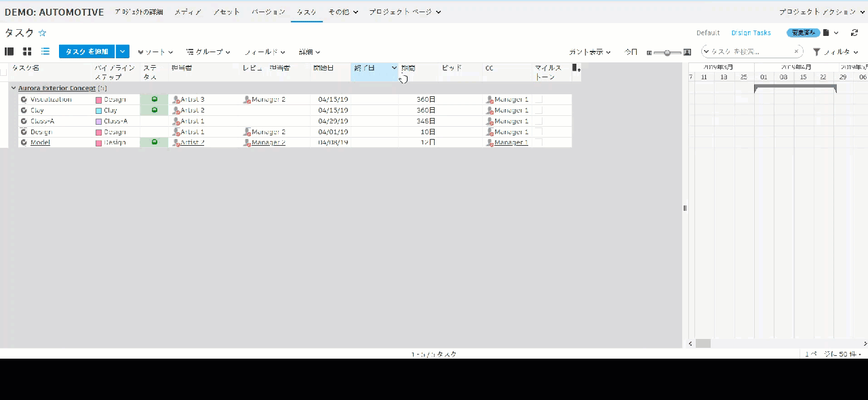Open the page options dropdown arrow

point(836,33)
